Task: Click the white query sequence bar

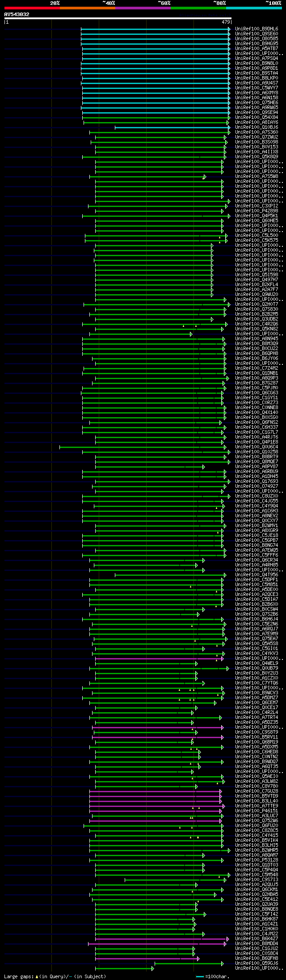Action: [x=118, y=18]
